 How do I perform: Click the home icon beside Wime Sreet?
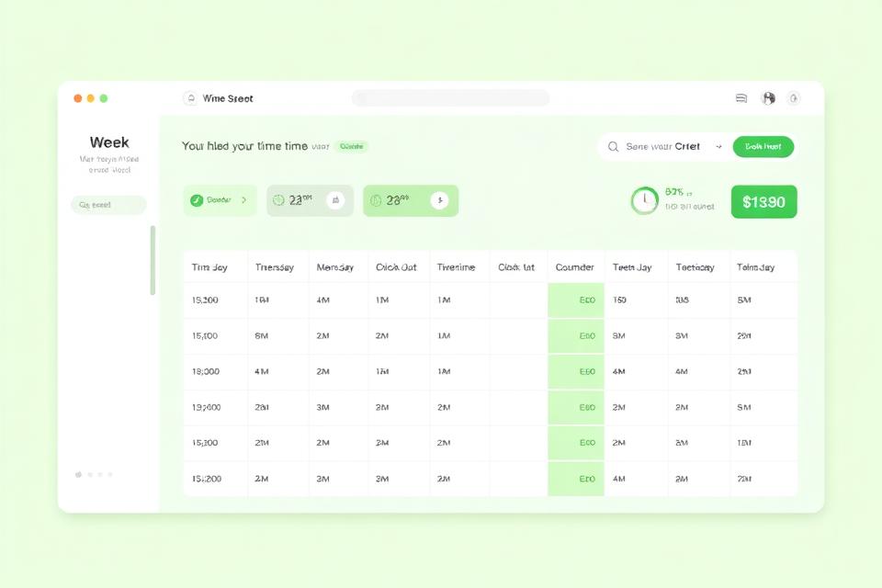pyautogui.click(x=190, y=98)
